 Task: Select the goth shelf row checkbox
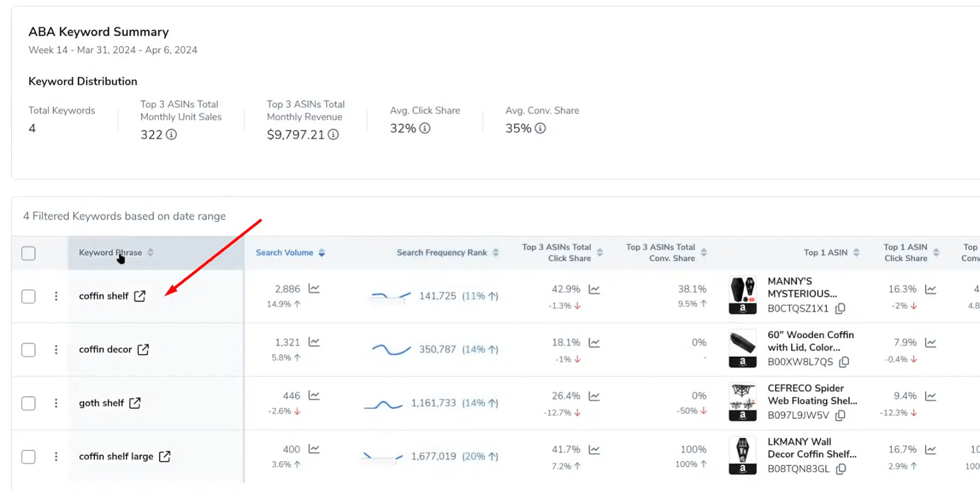[29, 403]
